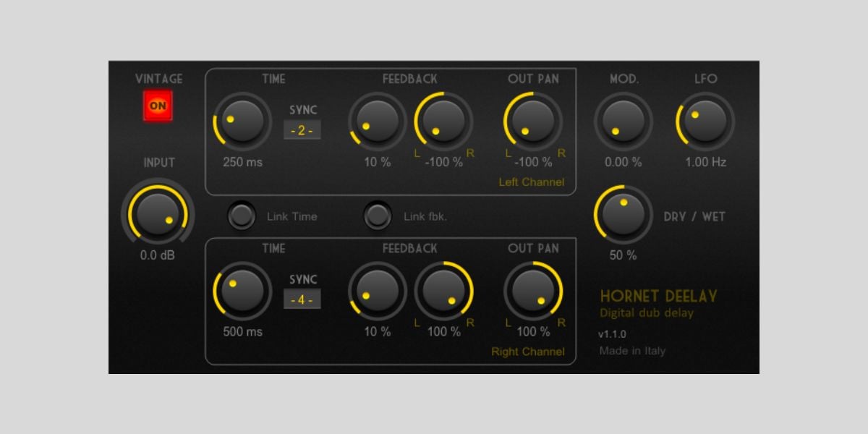The width and height of the screenshot is (868, 434).
Task: Click the 1.00 Hz LFO value readout
Action: click(705, 162)
